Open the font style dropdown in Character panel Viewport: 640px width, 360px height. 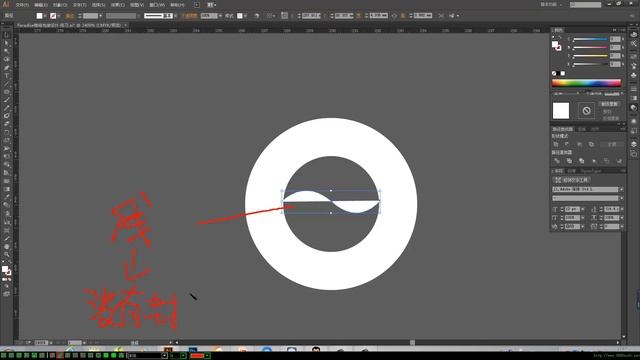[x=622, y=198]
